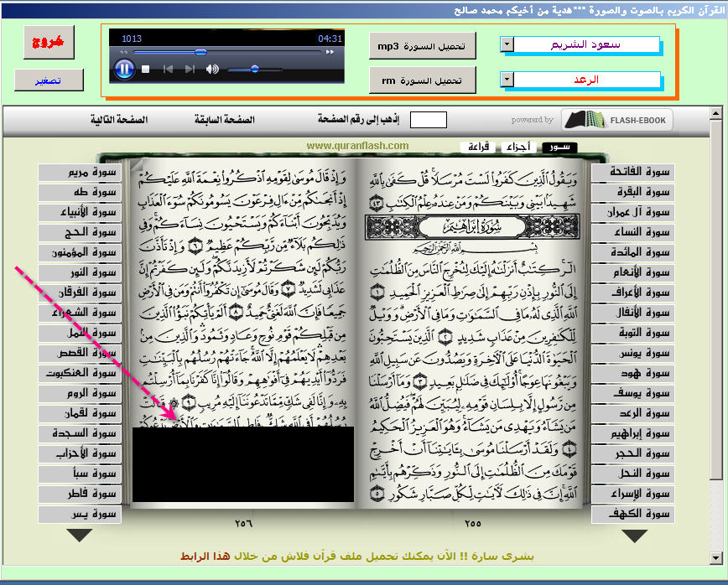The width and height of the screenshot is (728, 585).
Task: Open سورة الكهف
Action: (633, 514)
